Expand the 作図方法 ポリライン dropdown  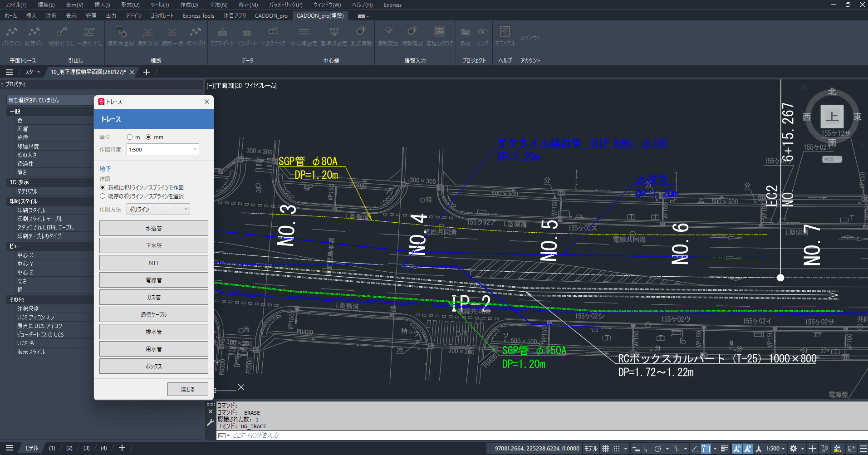pyautogui.click(x=158, y=210)
